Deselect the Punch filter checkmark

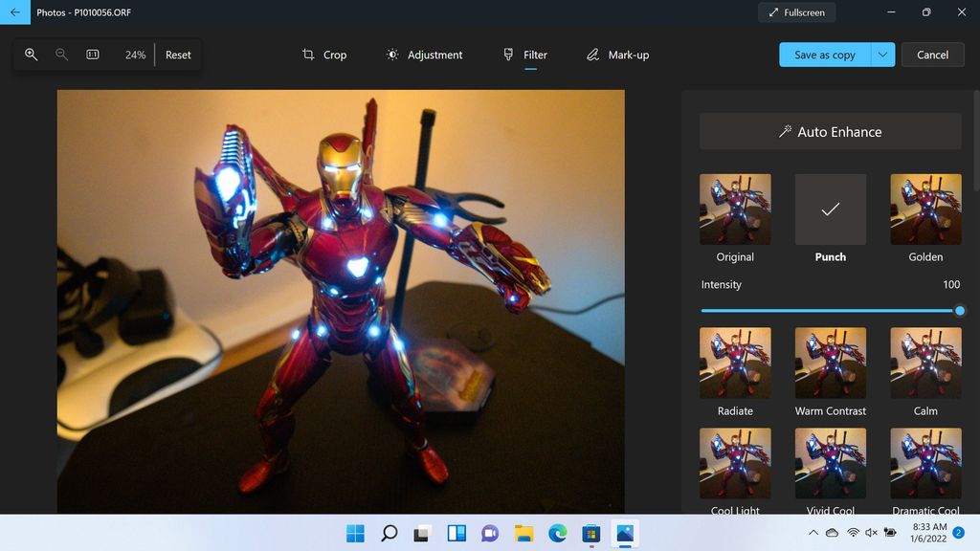830,209
